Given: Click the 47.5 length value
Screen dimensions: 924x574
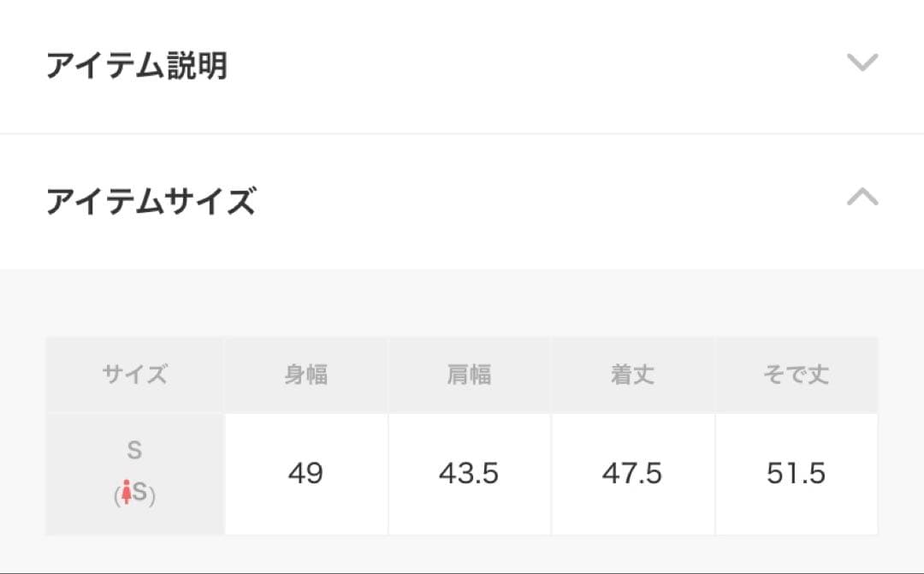Looking at the screenshot, I should coord(633,473).
